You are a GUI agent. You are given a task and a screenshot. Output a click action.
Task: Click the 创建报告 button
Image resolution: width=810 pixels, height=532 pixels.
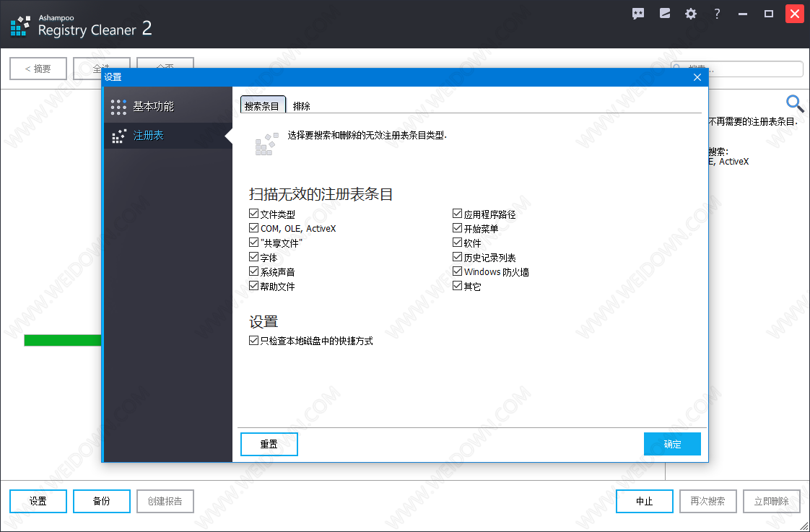click(x=165, y=501)
